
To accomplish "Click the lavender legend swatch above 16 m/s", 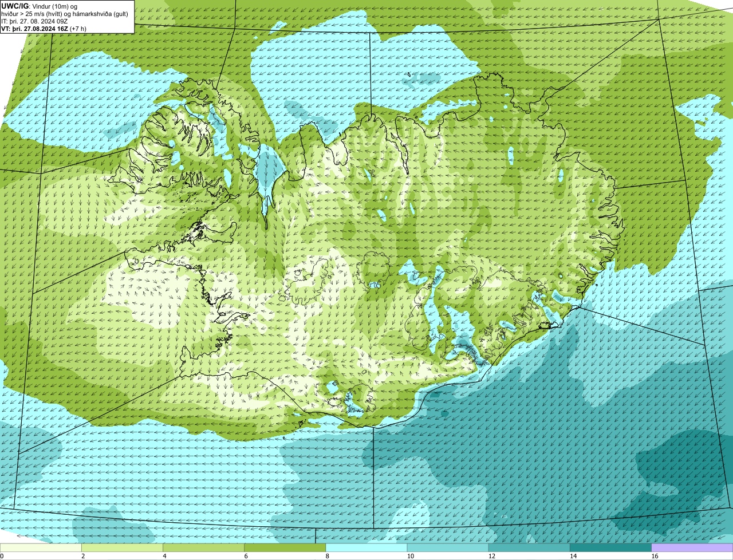I will click(x=692, y=548).
